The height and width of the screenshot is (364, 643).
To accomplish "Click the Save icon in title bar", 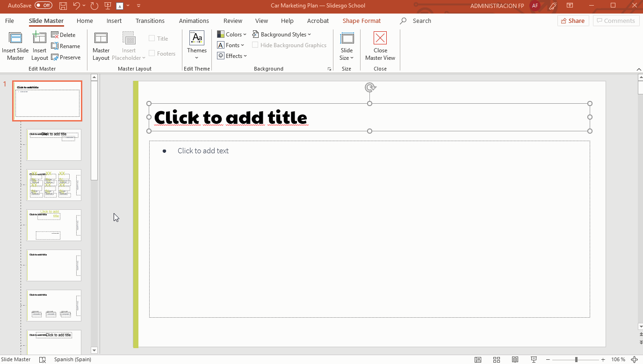I will click(x=63, y=6).
